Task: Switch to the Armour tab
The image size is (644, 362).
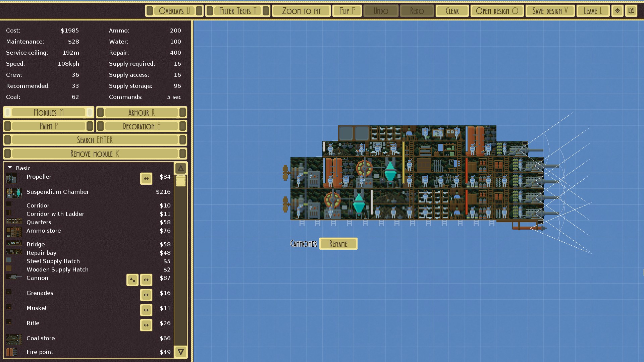Action: coord(141,113)
